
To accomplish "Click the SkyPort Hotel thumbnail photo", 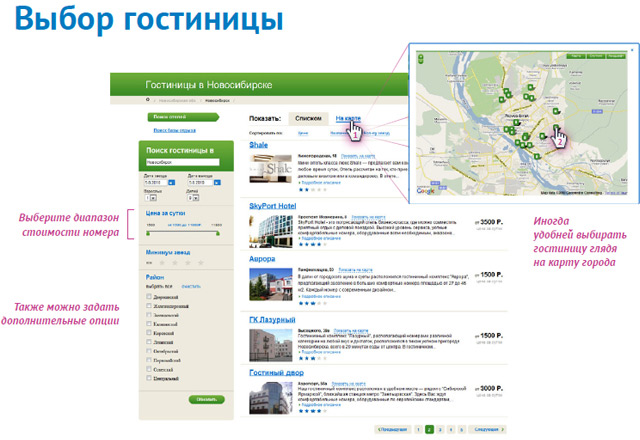I will pos(271,231).
